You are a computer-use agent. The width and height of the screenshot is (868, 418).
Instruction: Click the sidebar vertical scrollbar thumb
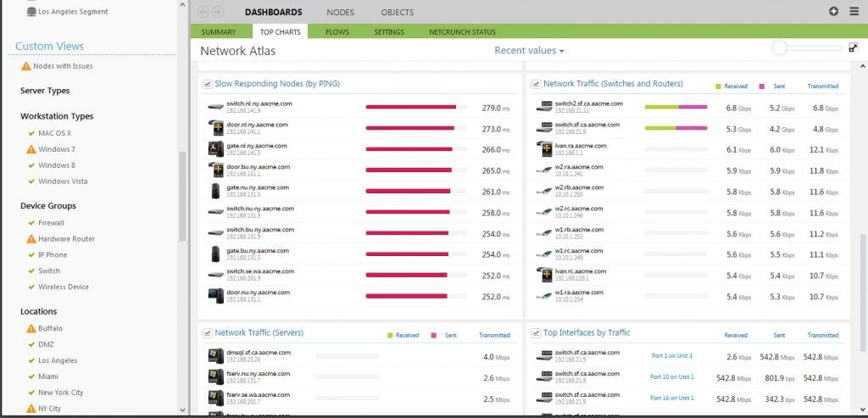(183, 196)
